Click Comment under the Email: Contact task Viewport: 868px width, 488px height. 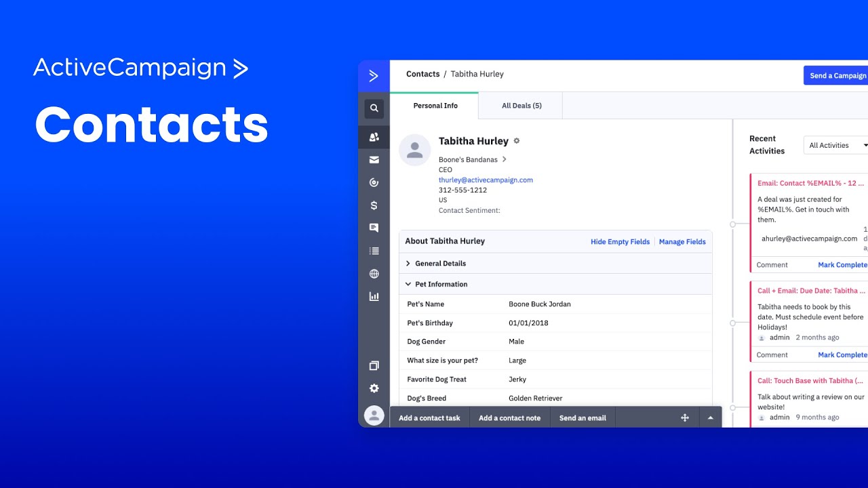(772, 265)
